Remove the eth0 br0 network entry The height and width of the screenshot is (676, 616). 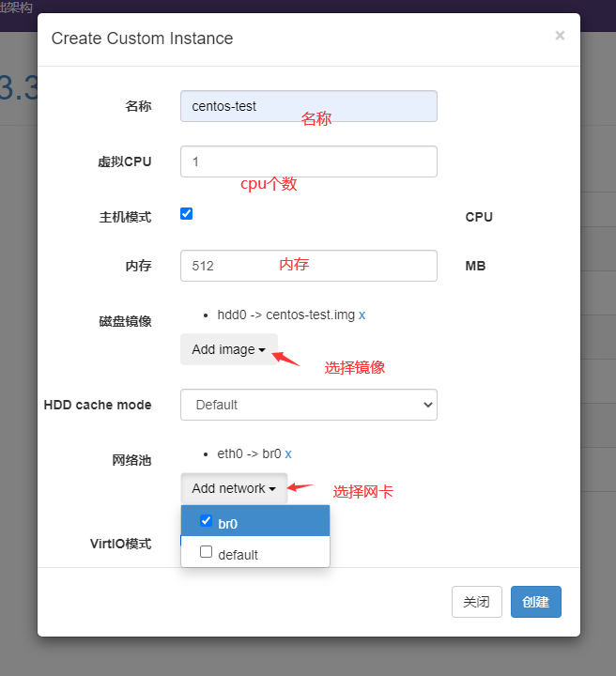(288, 453)
